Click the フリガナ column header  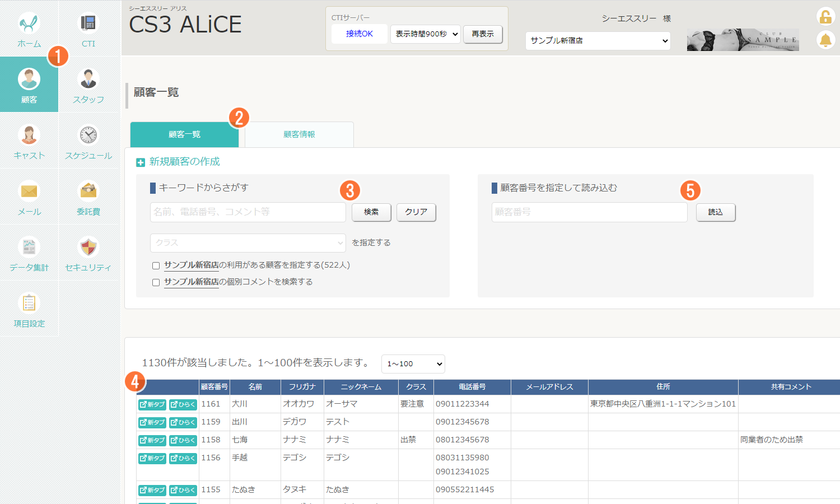[x=302, y=387]
